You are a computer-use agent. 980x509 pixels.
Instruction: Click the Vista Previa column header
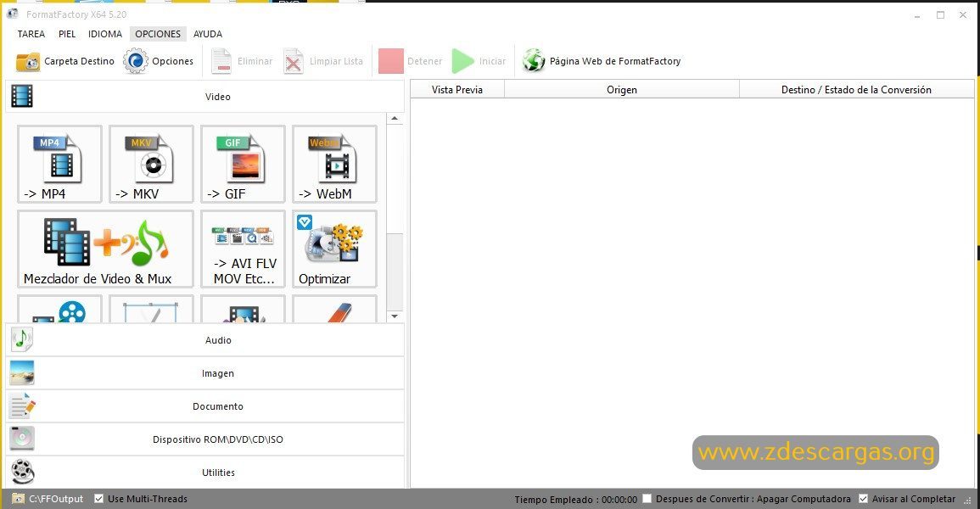click(457, 89)
